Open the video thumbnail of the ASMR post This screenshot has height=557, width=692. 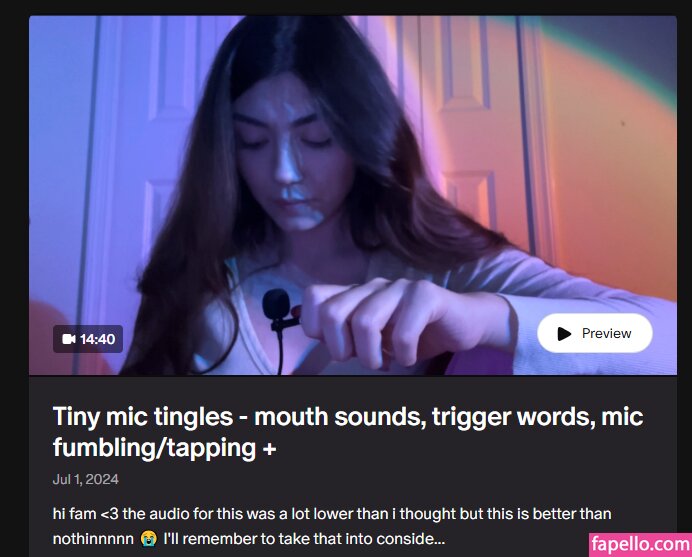click(353, 196)
